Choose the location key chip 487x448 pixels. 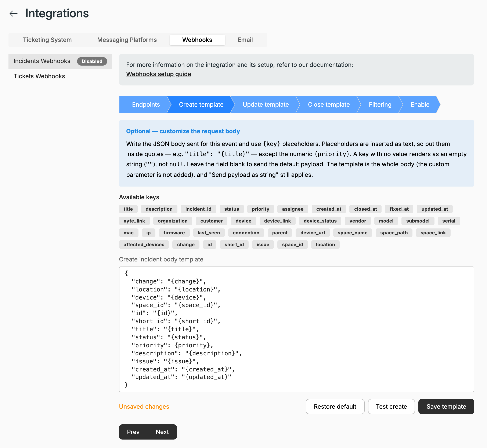coord(325,245)
